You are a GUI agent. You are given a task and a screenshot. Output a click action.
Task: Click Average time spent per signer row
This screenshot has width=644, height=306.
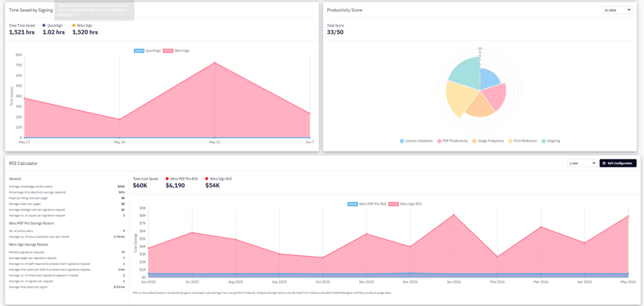[67, 286]
